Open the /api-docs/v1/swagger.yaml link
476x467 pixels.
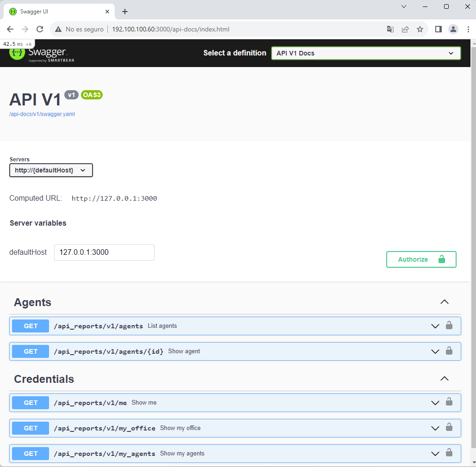point(42,114)
